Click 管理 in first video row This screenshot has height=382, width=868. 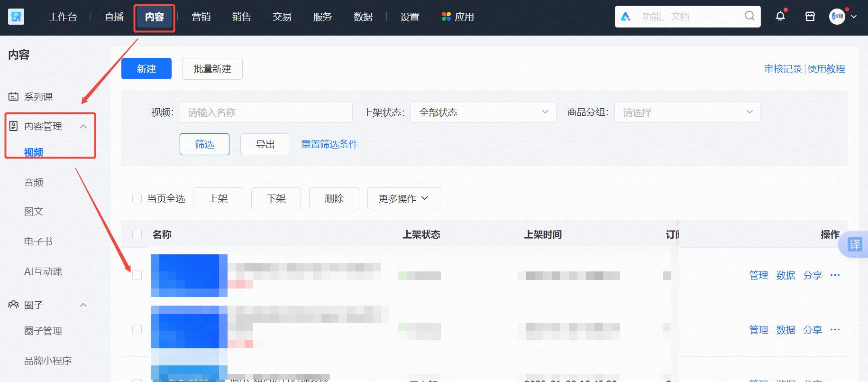pyautogui.click(x=758, y=275)
